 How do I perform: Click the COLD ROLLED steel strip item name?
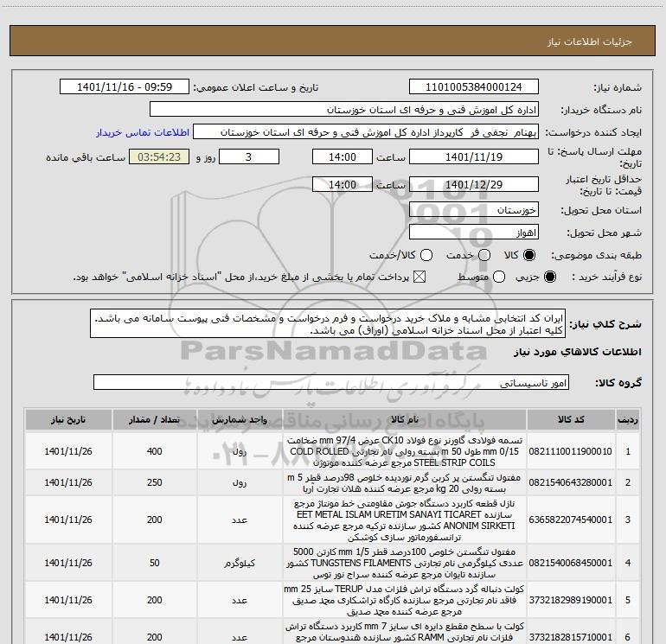tap(405, 451)
